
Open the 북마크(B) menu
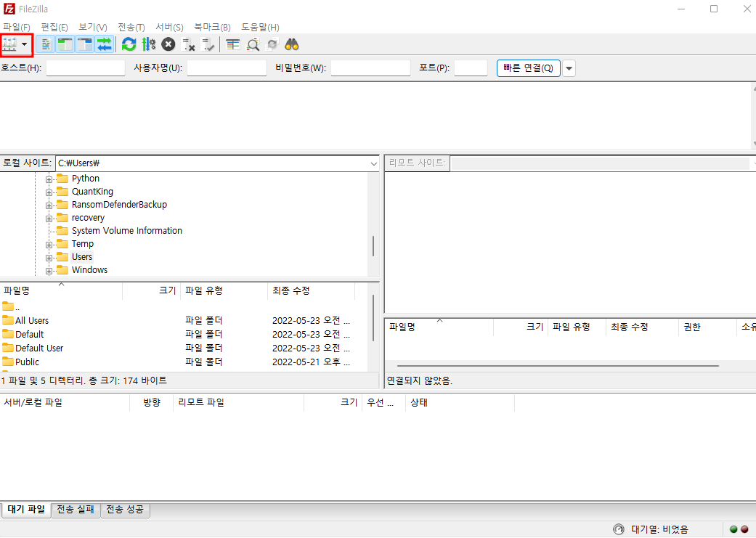click(x=212, y=28)
